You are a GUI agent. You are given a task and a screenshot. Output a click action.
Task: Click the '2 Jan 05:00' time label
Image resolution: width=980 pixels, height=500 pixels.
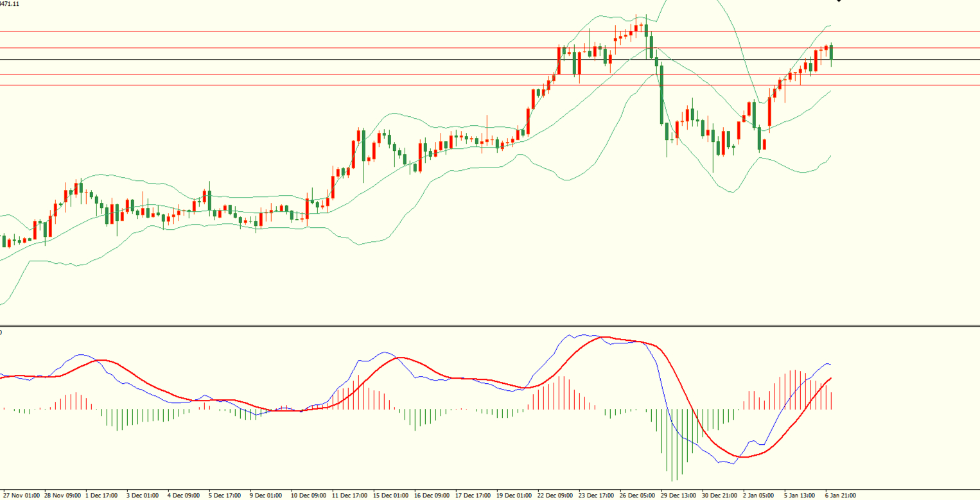760,496
